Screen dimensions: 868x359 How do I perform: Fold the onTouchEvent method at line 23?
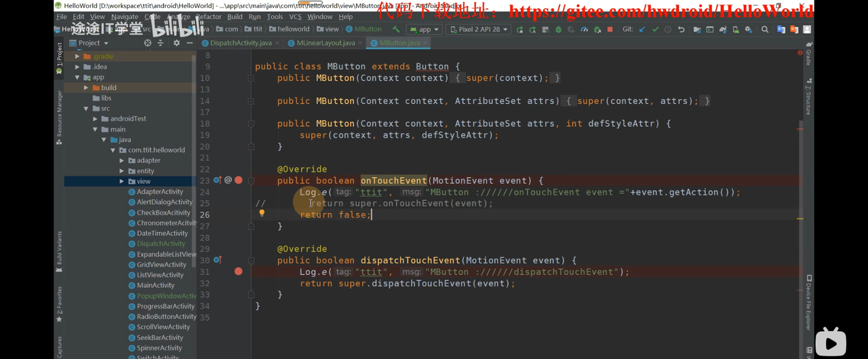tap(251, 181)
